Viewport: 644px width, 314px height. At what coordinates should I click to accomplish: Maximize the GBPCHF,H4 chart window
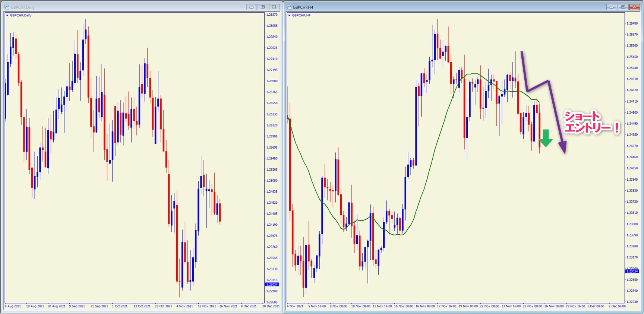coord(623,7)
